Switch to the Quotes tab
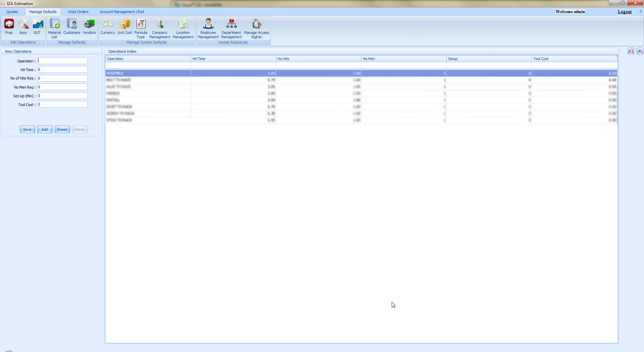The width and height of the screenshot is (644, 352). [12, 12]
